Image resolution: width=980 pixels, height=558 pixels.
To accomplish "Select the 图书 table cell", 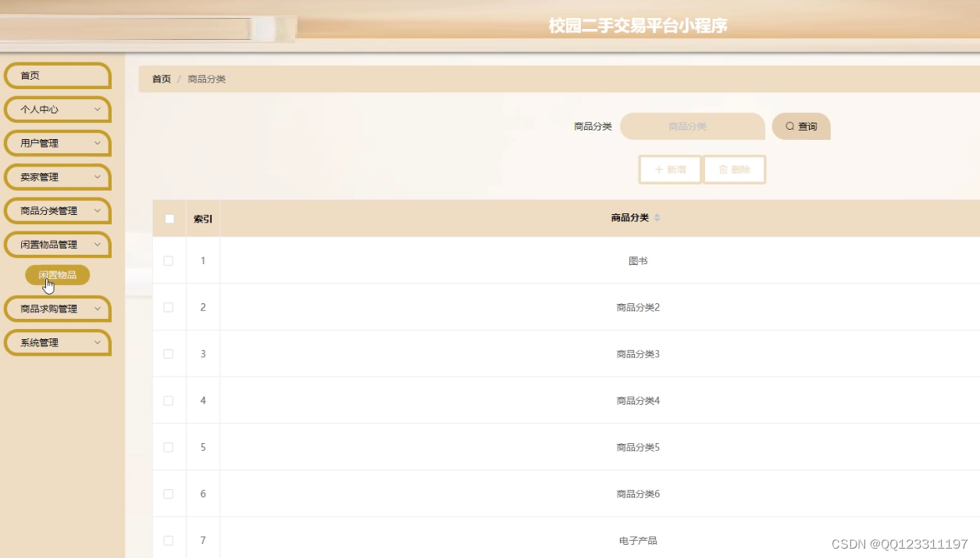I will pos(638,261).
